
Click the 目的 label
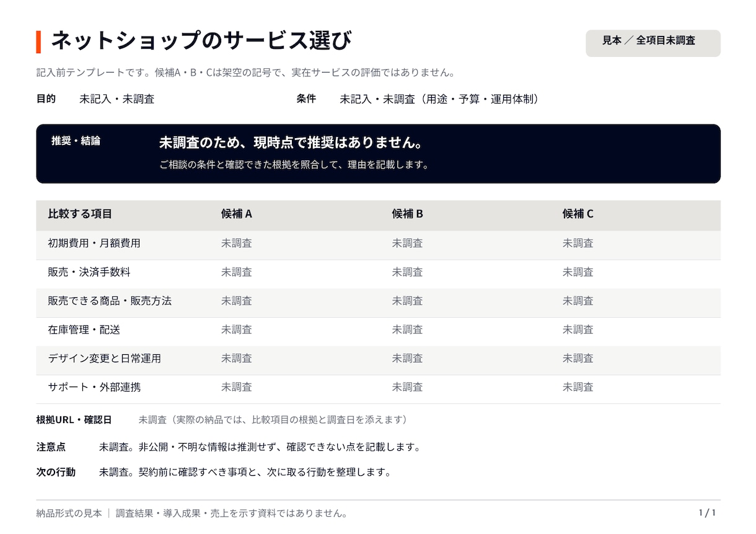(x=46, y=98)
